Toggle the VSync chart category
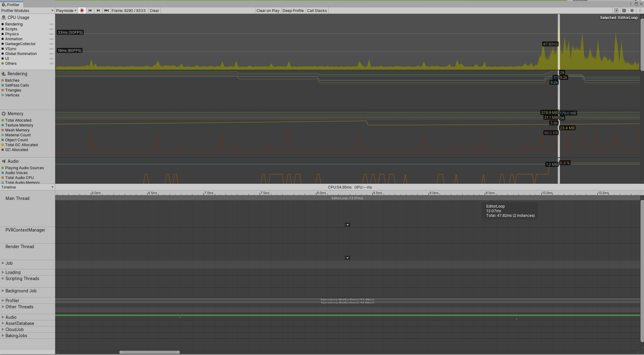 pyautogui.click(x=3, y=49)
